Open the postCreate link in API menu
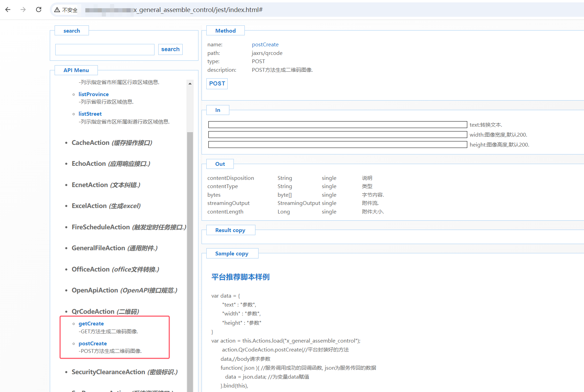 [92, 344]
